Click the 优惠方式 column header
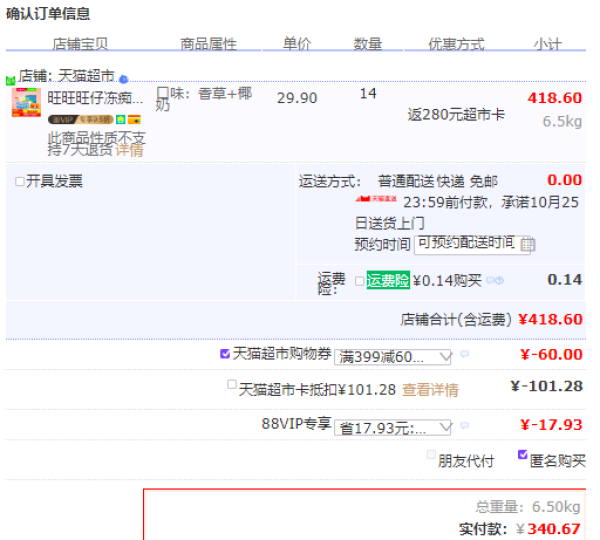Image resolution: width=600 pixels, height=540 pixels. pyautogui.click(x=457, y=44)
